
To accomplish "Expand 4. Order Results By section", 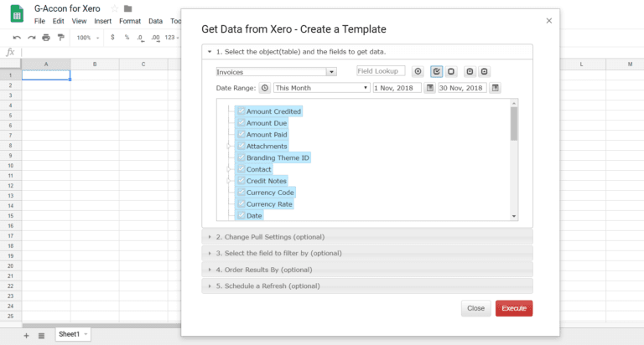I will [x=367, y=270].
